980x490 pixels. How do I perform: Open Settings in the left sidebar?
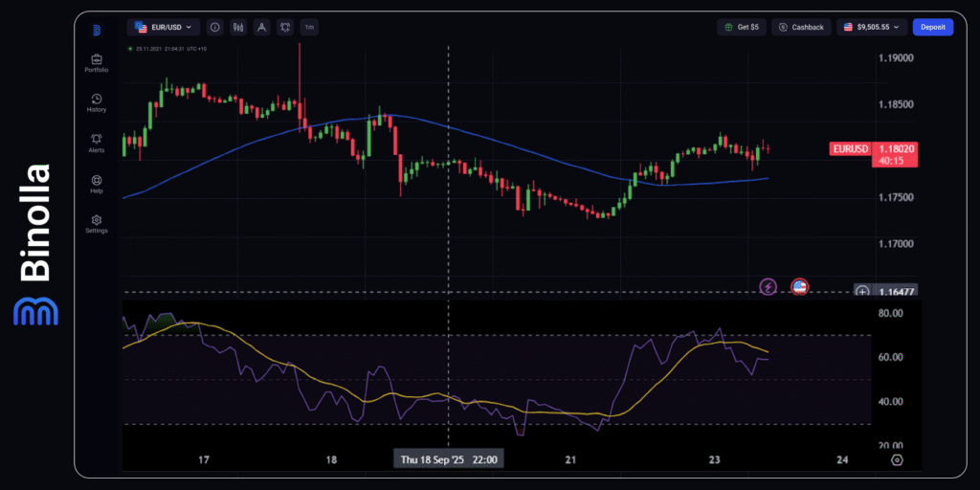pyautogui.click(x=97, y=220)
